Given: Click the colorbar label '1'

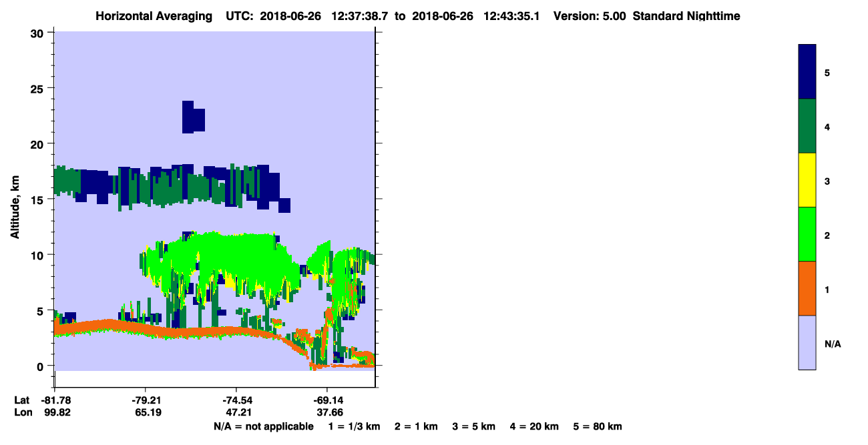Looking at the screenshot, I should (827, 289).
